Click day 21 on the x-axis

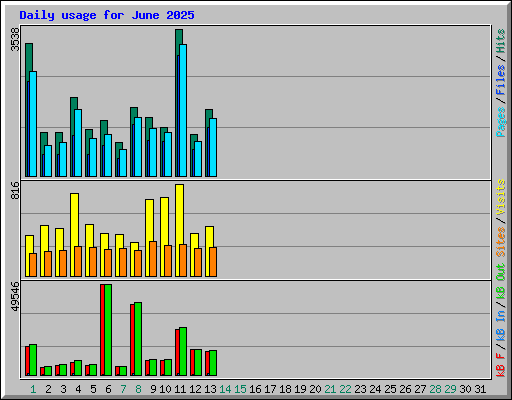(330, 389)
